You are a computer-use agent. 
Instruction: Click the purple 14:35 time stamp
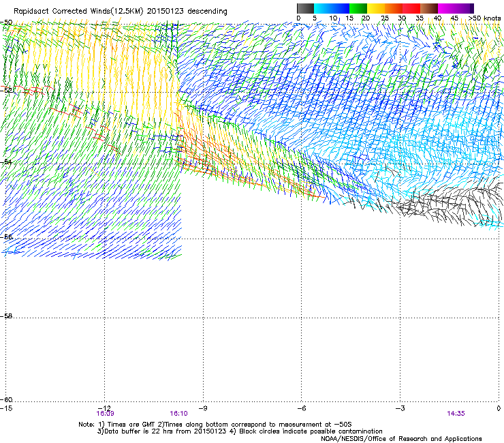click(456, 414)
